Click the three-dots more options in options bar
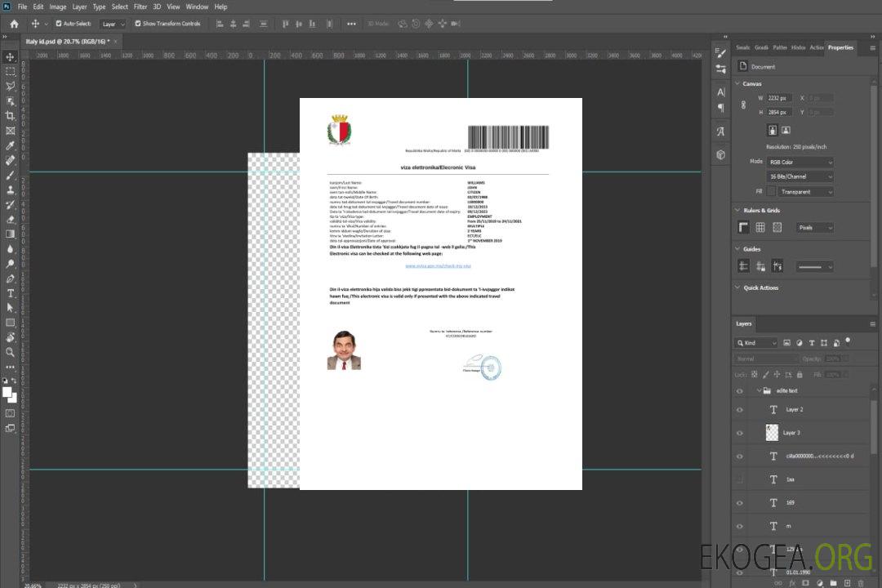Screen dimensions: 882x588 point(351,24)
